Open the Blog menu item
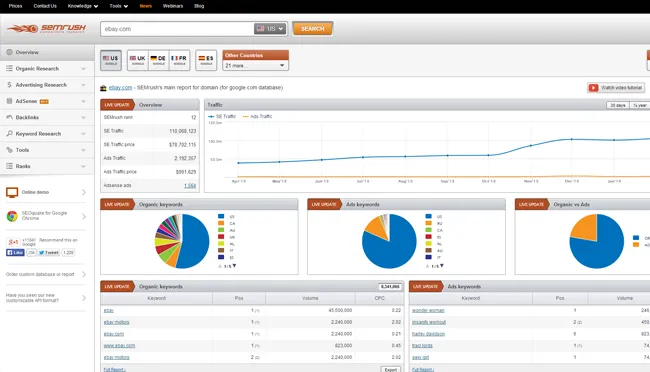Viewport: 650px width, 372px height. 199,6
